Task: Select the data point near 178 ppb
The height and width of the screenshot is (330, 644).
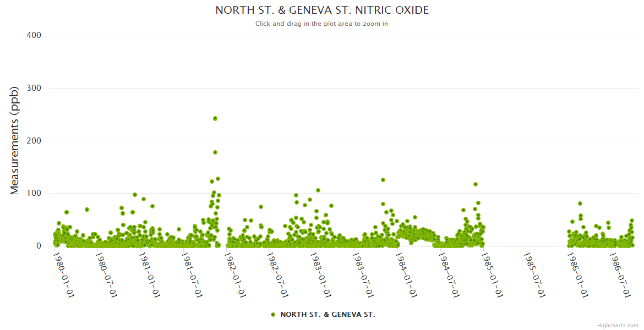Action: point(215,152)
